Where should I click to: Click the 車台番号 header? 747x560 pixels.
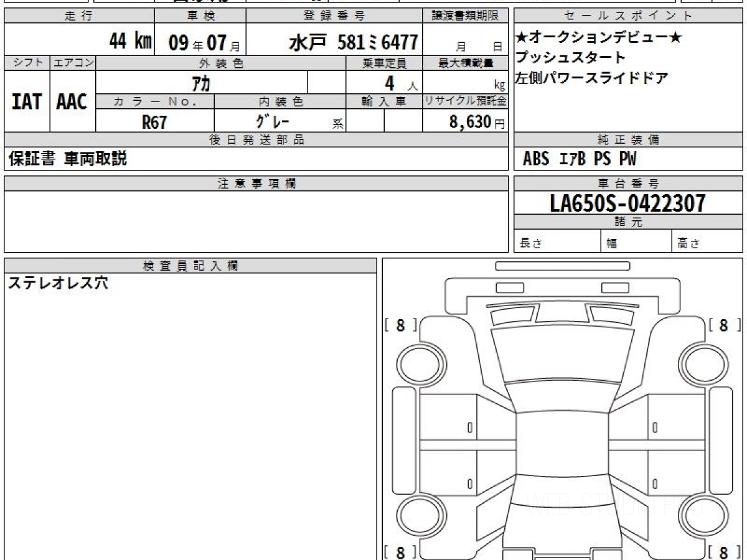[x=628, y=184]
